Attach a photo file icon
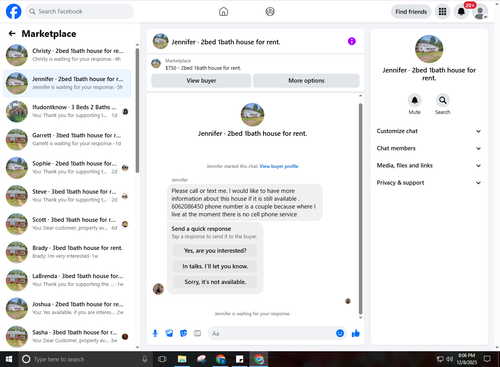 (169, 333)
